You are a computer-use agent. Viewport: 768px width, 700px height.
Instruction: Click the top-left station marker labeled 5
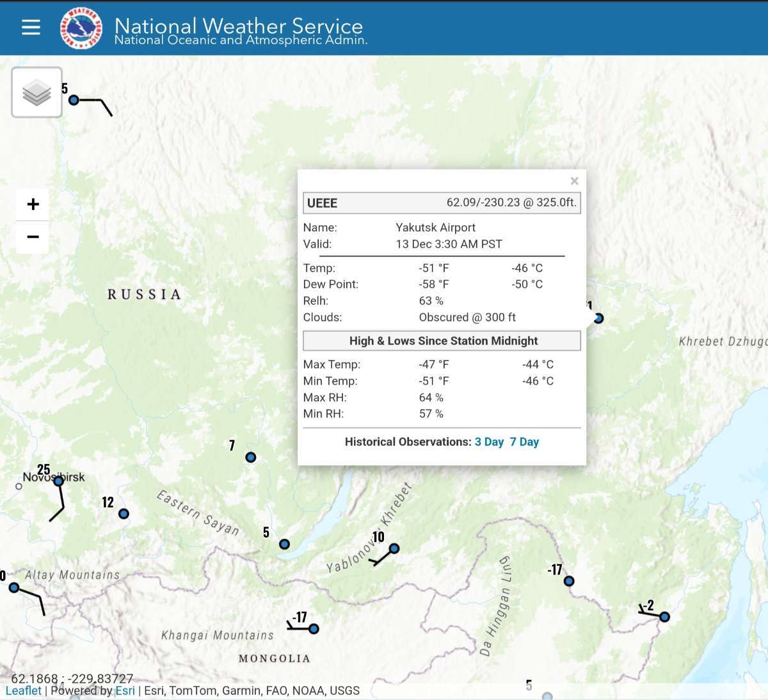coord(74,100)
